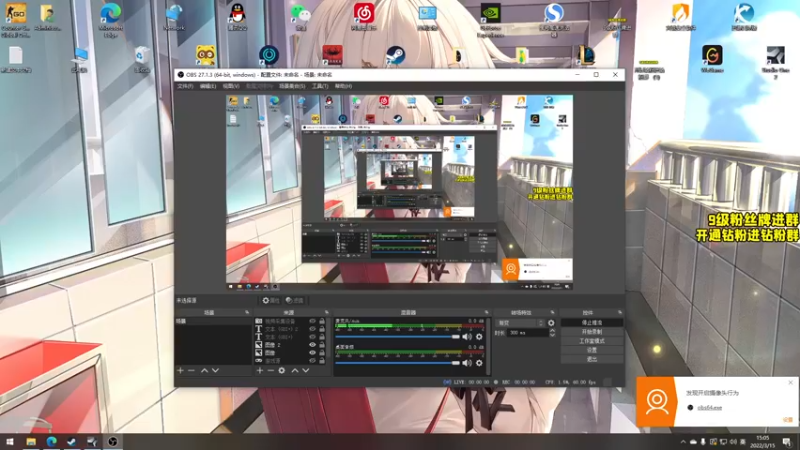Open the 帮助(H) menu in OBS

coord(343,86)
